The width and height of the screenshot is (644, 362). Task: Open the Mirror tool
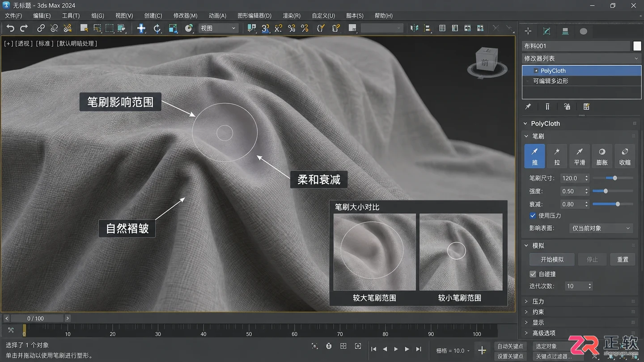[415, 28]
